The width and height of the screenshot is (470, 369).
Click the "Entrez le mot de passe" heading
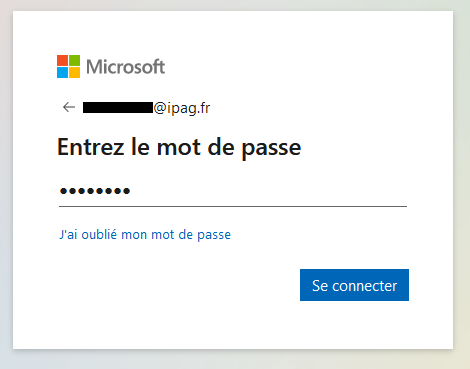(179, 147)
